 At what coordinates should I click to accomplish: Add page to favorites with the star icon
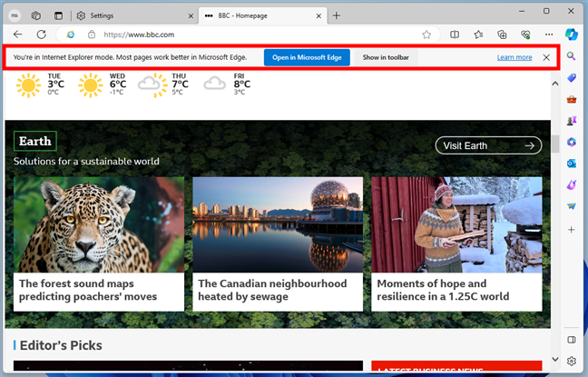click(426, 35)
